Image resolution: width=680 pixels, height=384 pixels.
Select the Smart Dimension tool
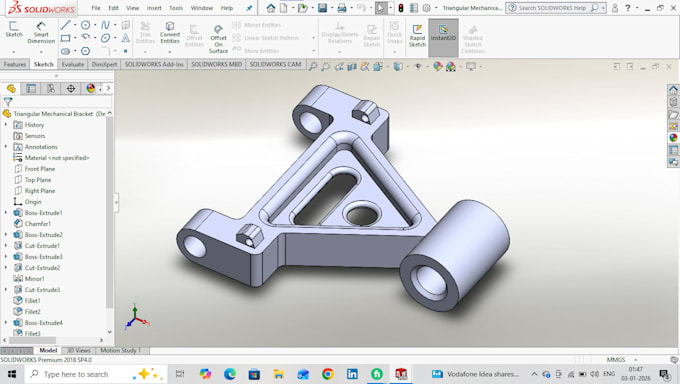tap(41, 33)
